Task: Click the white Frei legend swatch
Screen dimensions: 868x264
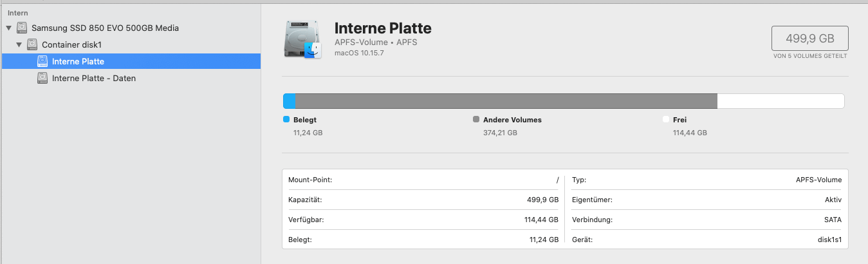Action: (666, 120)
